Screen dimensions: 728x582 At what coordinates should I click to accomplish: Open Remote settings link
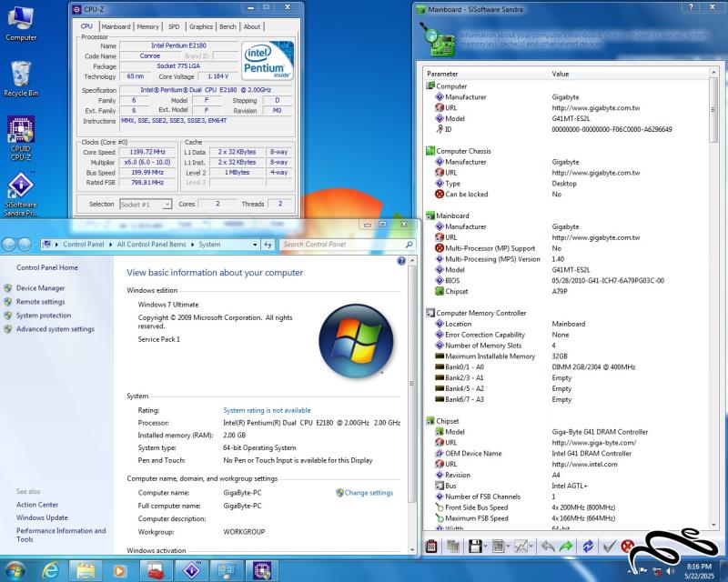(40, 302)
